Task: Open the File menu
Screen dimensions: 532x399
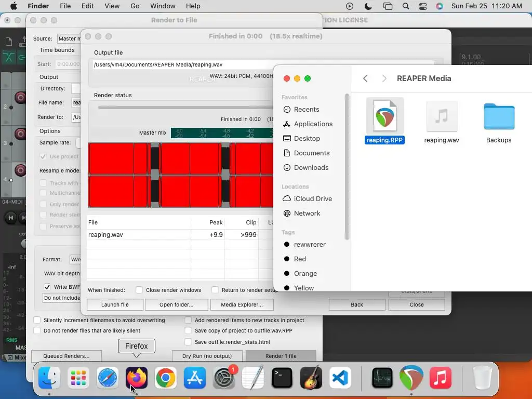Action: click(65, 6)
